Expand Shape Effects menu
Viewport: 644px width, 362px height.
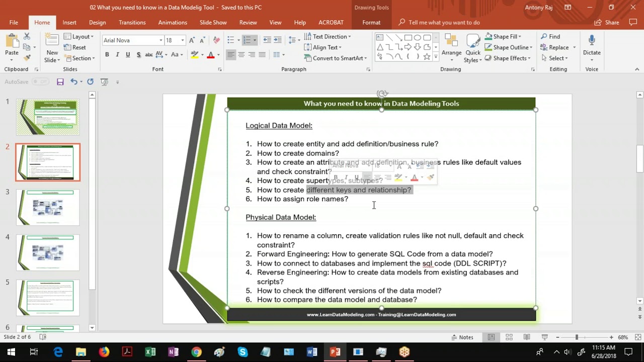[508, 58]
